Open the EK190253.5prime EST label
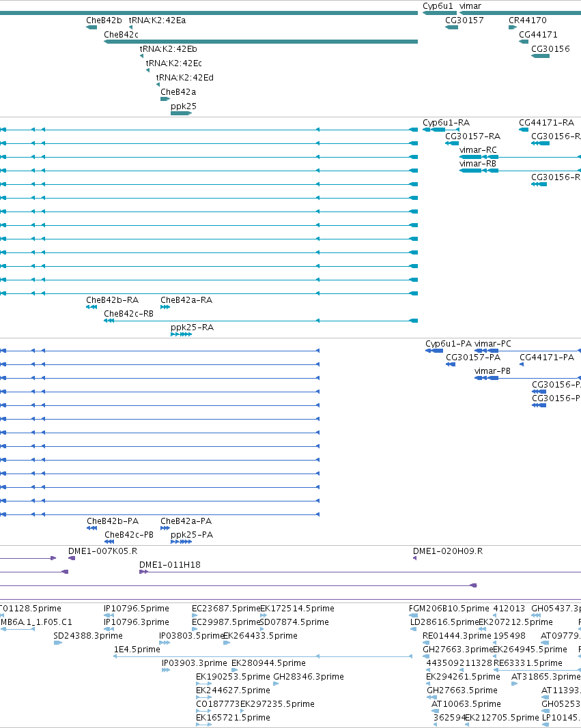 233,677
